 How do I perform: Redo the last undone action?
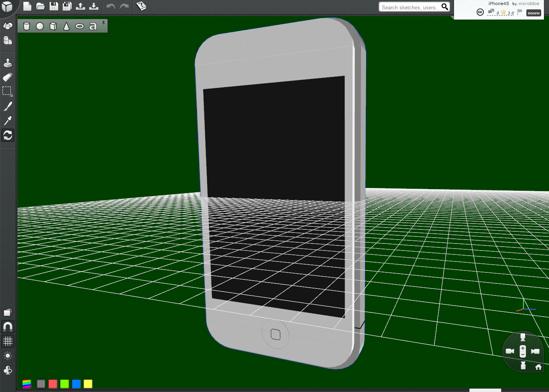[x=124, y=7]
